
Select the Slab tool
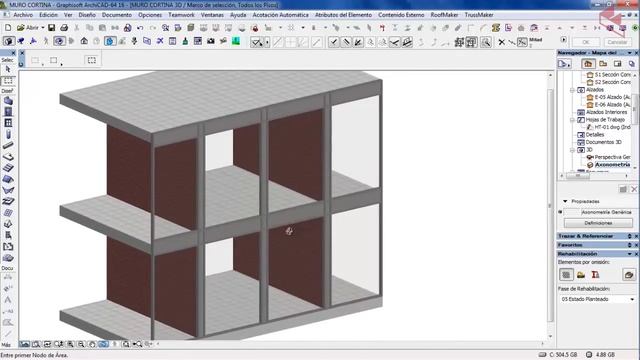click(8, 157)
